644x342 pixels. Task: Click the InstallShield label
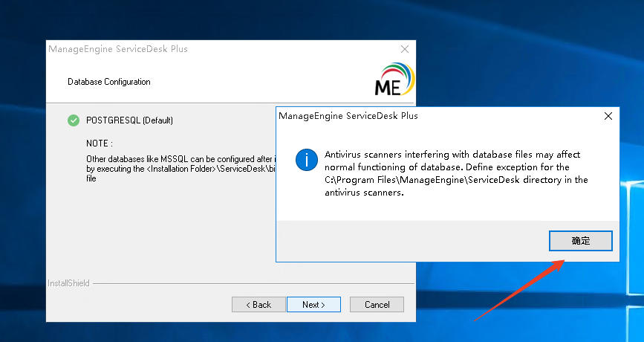coord(68,283)
